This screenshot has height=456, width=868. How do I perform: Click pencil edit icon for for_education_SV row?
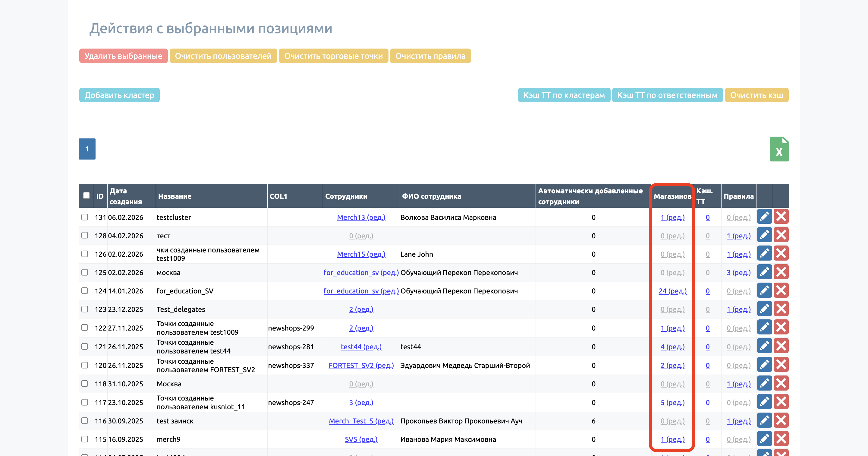pyautogui.click(x=764, y=290)
